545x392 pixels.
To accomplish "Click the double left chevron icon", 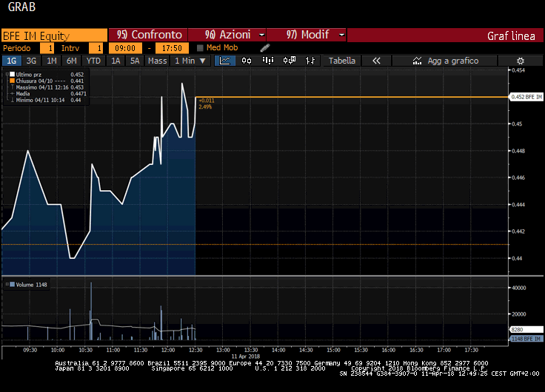I will point(376,61).
